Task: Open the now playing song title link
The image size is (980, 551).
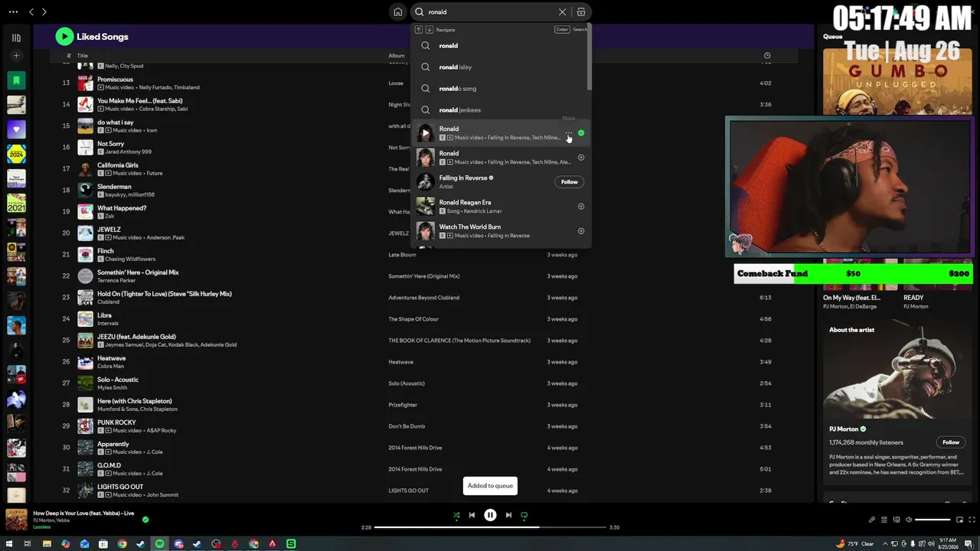Action: pos(83,514)
